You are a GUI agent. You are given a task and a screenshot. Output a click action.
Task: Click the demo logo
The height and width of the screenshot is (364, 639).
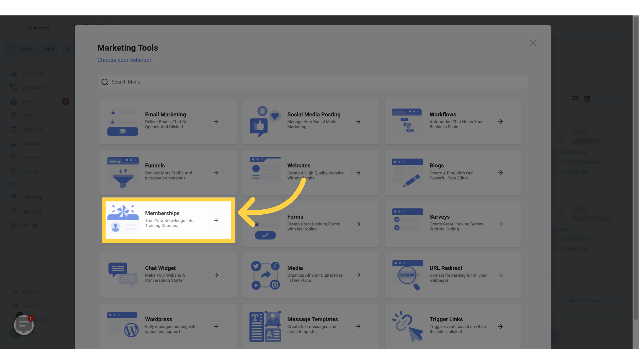[x=39, y=28]
